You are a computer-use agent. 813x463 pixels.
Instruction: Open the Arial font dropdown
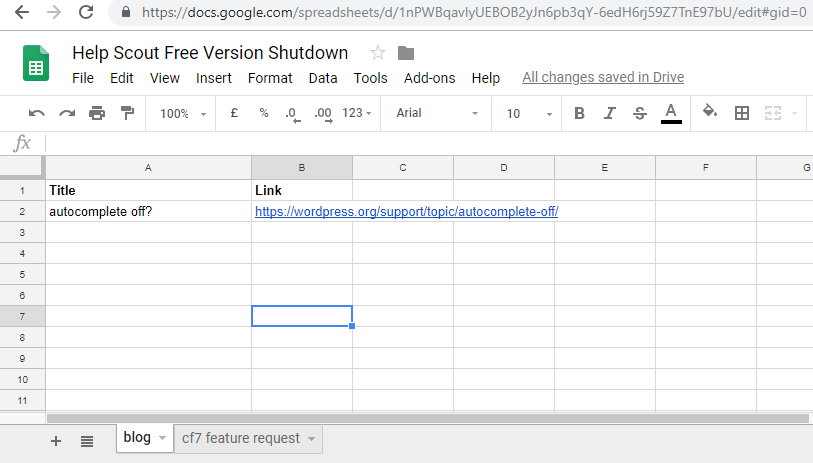(437, 114)
